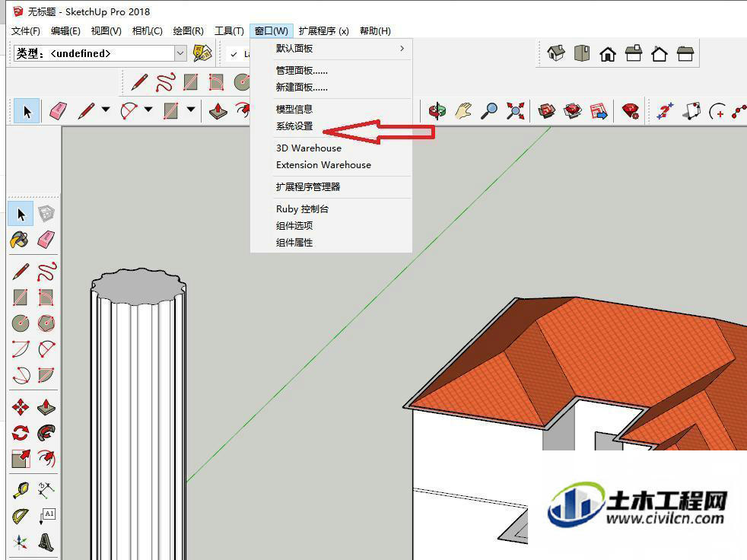747x560 pixels.
Task: Expand the rectangle tool dropdown arrow
Action: (x=191, y=110)
